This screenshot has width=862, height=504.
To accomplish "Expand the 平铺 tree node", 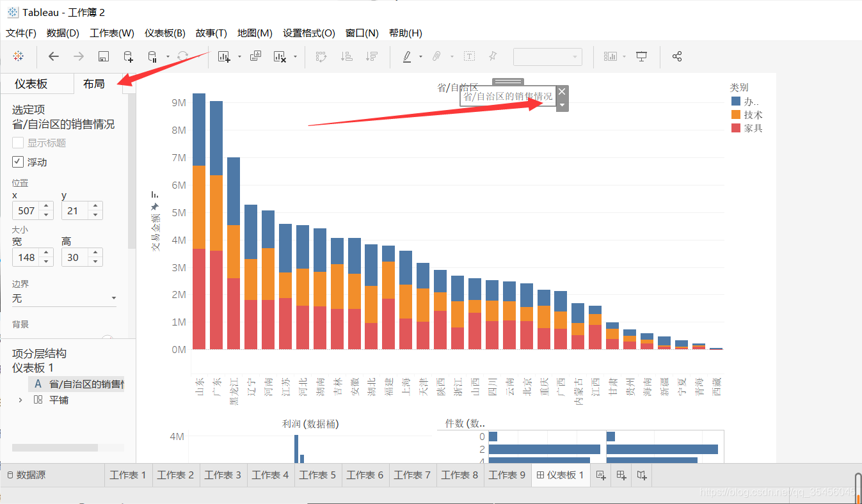I will 20,400.
